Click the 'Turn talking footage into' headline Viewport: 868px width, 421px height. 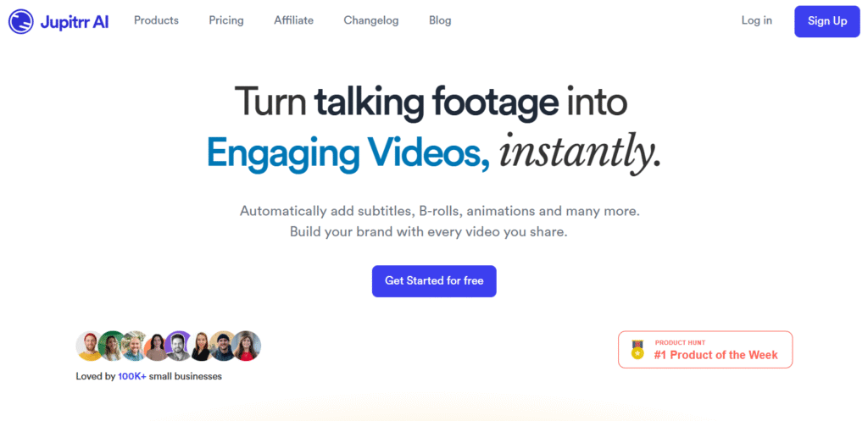pyautogui.click(x=431, y=102)
